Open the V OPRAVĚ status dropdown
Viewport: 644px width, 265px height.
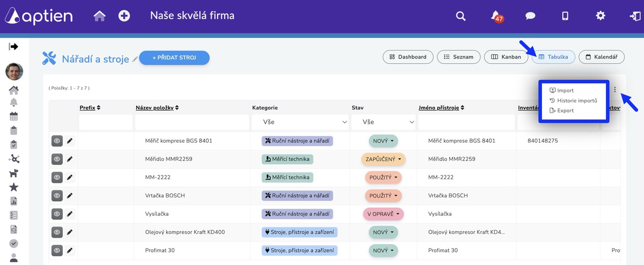(x=383, y=214)
